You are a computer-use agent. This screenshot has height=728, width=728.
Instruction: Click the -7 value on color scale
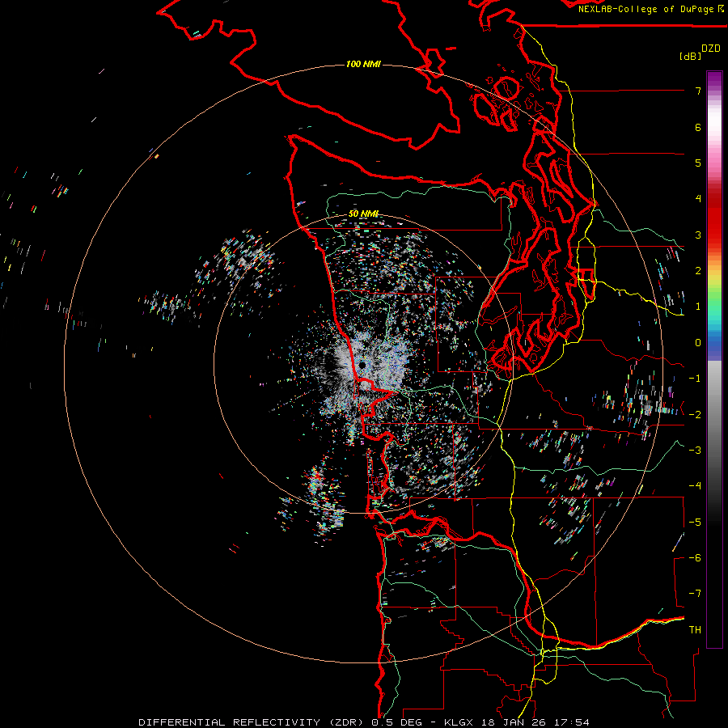(695, 594)
